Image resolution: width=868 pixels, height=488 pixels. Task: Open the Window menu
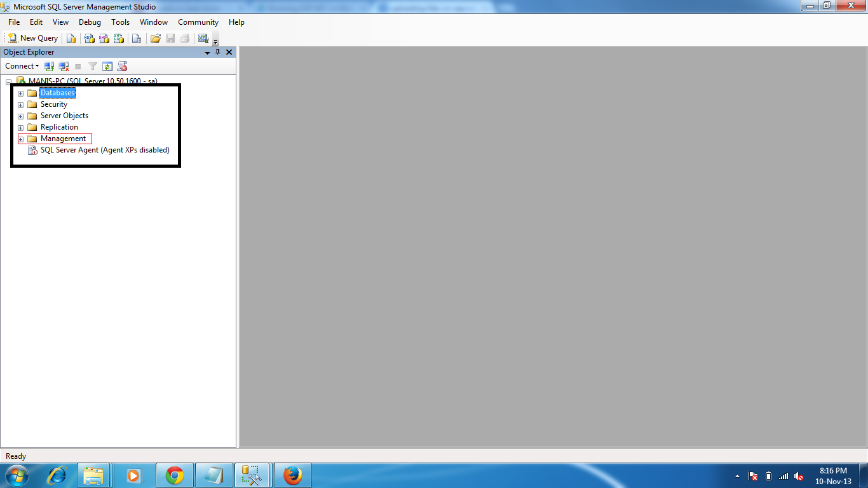pyautogui.click(x=154, y=22)
